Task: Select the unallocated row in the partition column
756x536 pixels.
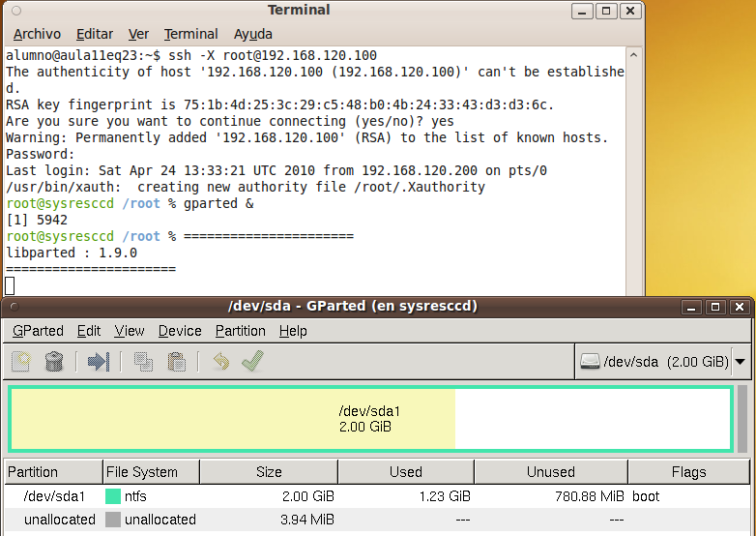Action: 60,520
